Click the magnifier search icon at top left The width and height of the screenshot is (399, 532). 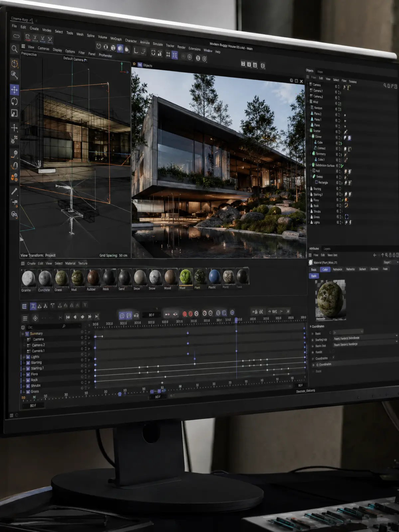pos(14,49)
